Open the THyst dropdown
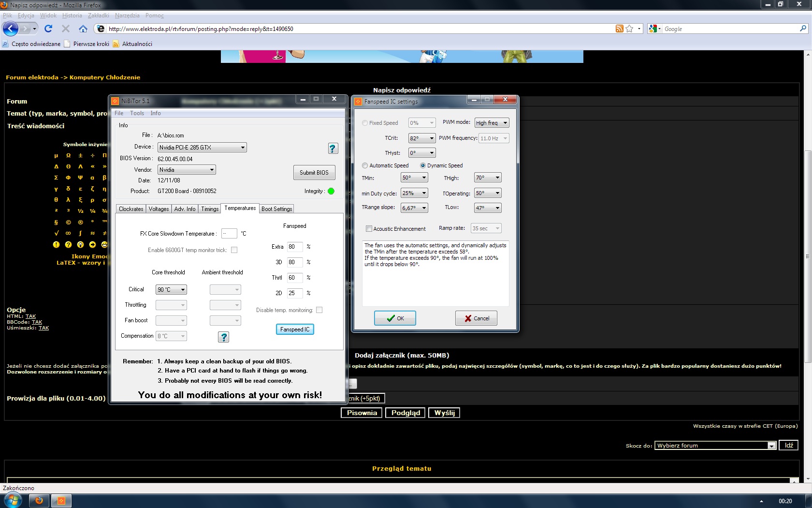Screen dimensions: 812x508 (422, 153)
